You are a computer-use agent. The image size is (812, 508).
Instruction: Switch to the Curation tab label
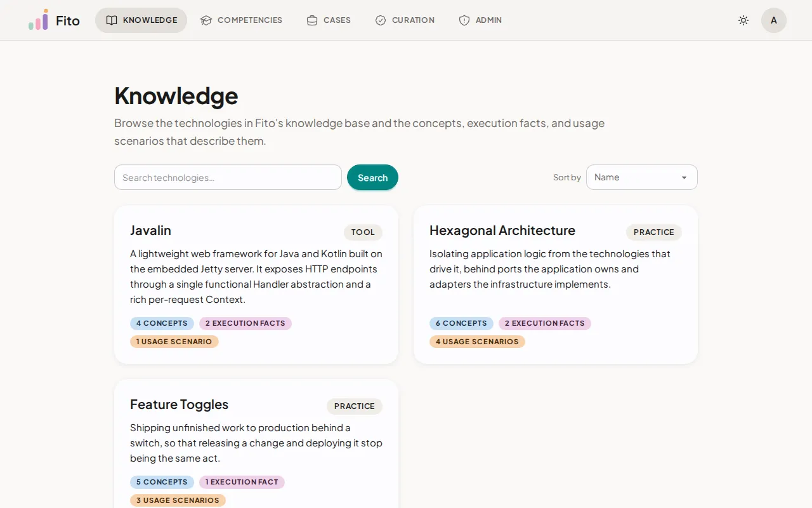click(413, 20)
